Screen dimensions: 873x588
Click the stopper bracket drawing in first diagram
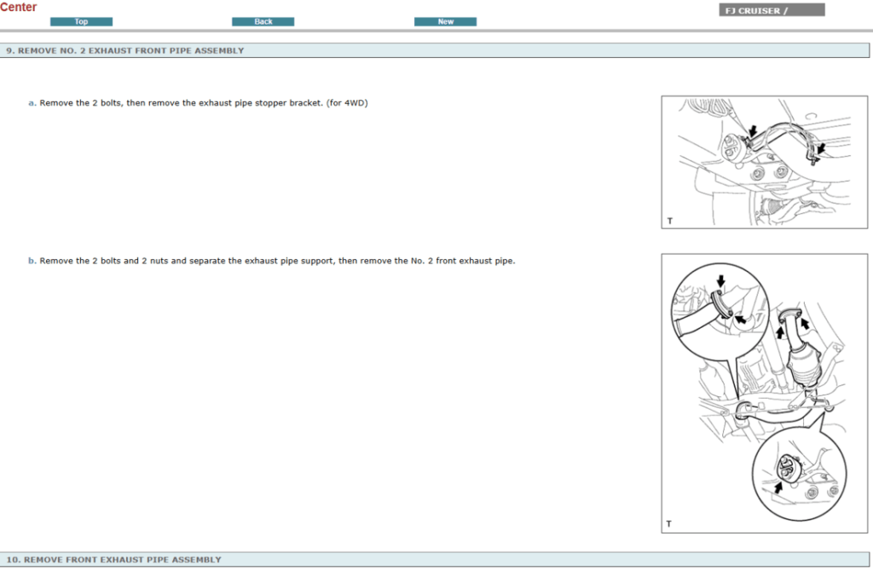tap(780, 138)
